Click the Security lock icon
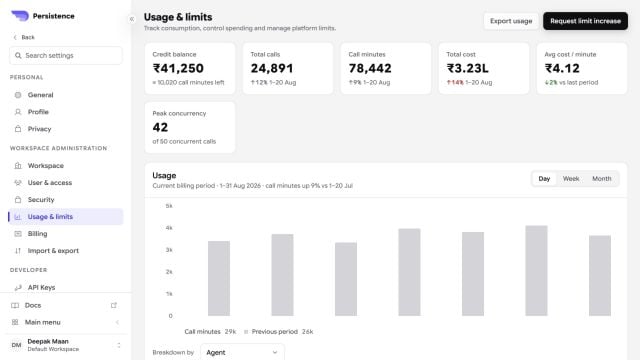Screen dimensions: 640x360 point(18,200)
